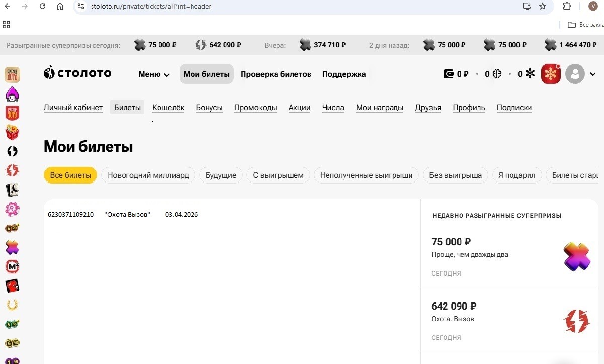The image size is (604, 364).
Task: Open the gift box lottery in sidebar
Action: click(13, 132)
